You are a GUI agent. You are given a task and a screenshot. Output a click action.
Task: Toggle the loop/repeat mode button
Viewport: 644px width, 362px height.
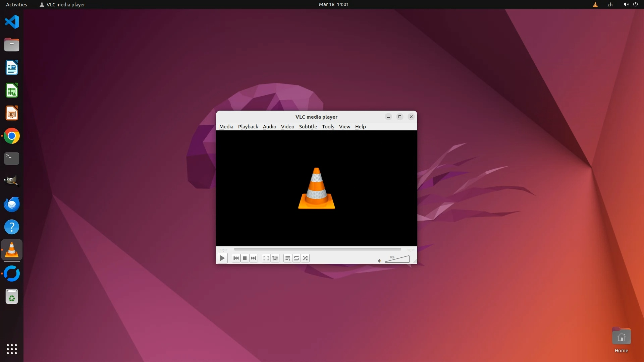297,258
